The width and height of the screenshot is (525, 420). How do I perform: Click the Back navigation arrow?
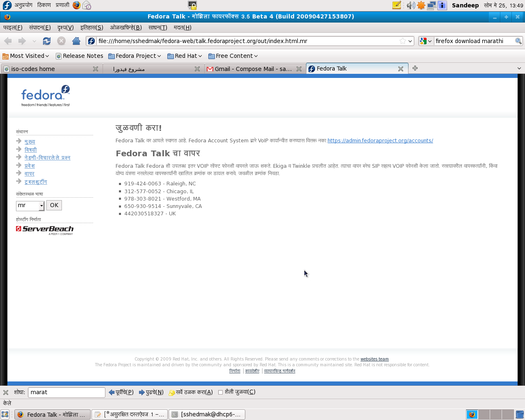[x=8, y=41]
